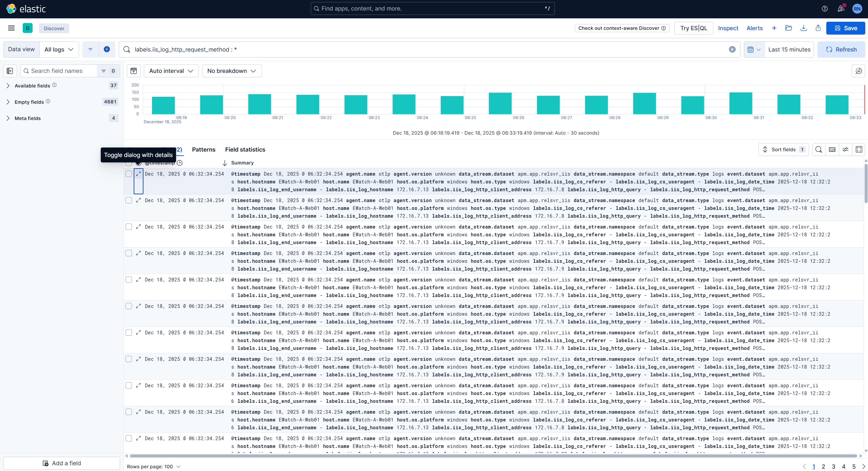Viewport: 868px width, 471px height.
Task: Open the share icon in the toolbar
Action: pyautogui.click(x=818, y=28)
